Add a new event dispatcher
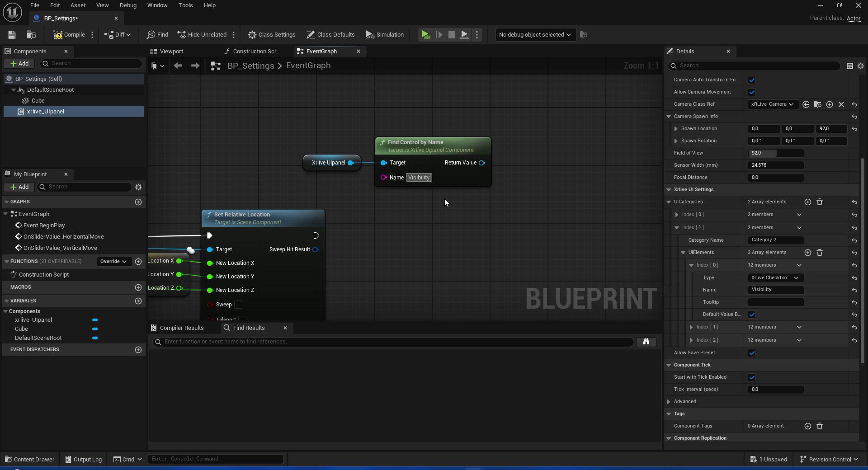The image size is (868, 470). coord(138,350)
